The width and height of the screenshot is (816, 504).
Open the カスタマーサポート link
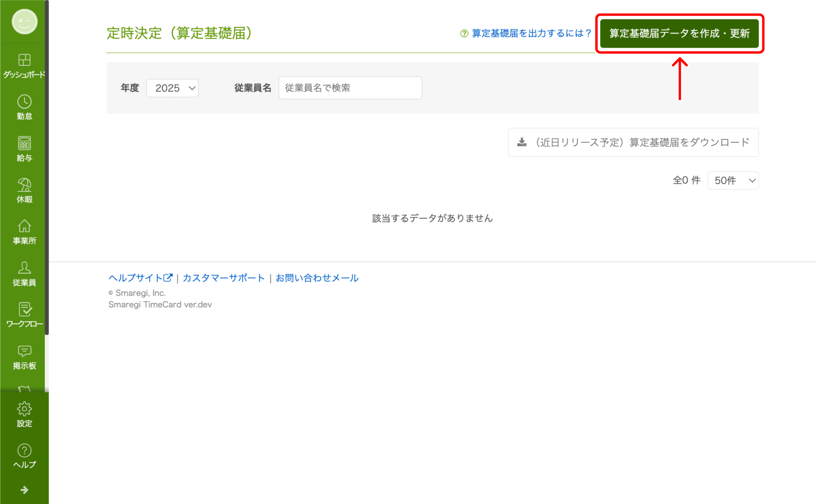224,278
